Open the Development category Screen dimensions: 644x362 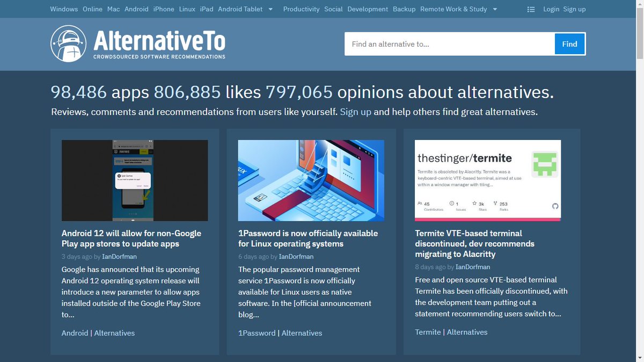click(368, 9)
